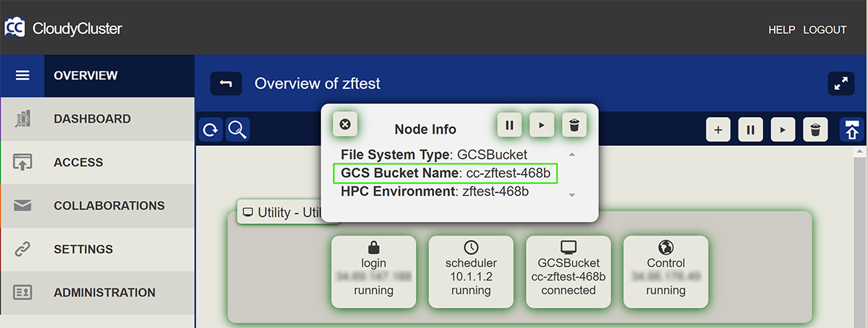Click the Access upload icon
The width and height of the screenshot is (868, 328).
22,163
